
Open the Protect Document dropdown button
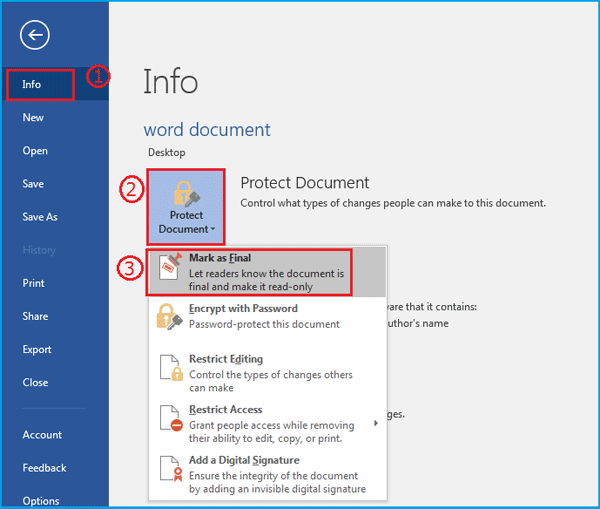pyautogui.click(x=186, y=207)
